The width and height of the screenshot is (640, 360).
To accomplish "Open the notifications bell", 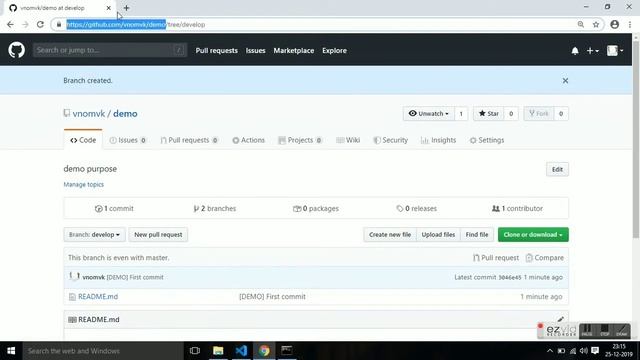I will [575, 51].
